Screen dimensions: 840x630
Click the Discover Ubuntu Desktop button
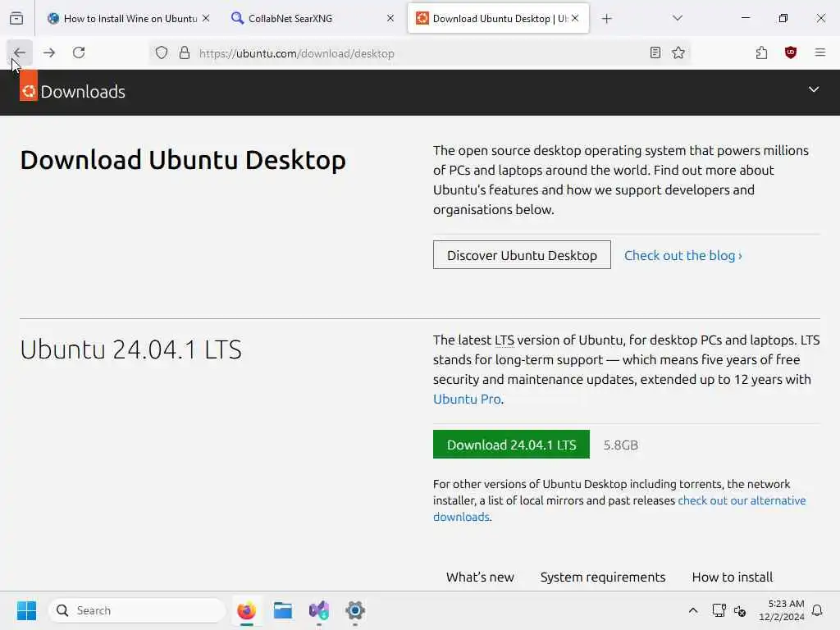pyautogui.click(x=522, y=255)
